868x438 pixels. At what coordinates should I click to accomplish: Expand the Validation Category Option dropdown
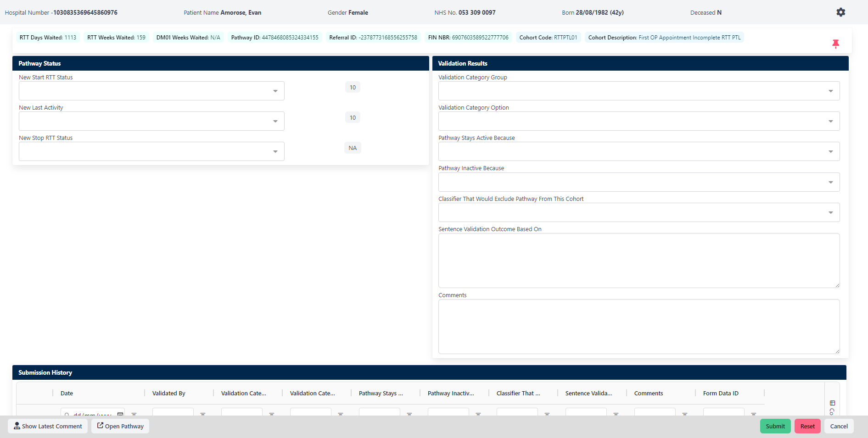[x=638, y=121]
